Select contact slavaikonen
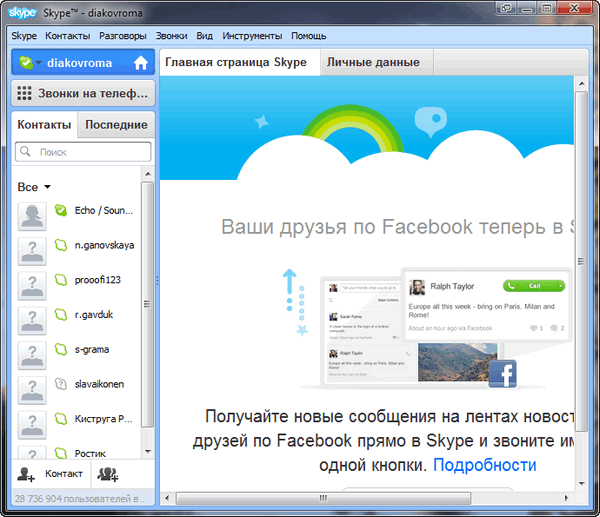This screenshot has width=600, height=517. tap(99, 384)
